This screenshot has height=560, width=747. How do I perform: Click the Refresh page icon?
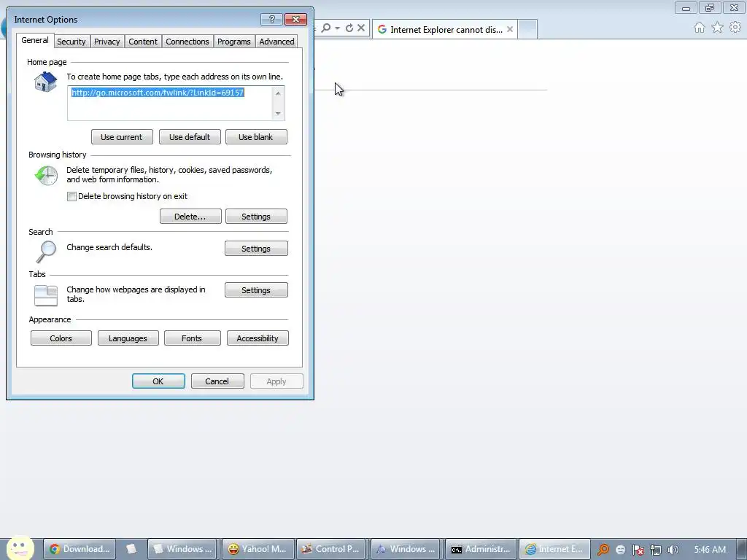pyautogui.click(x=349, y=28)
